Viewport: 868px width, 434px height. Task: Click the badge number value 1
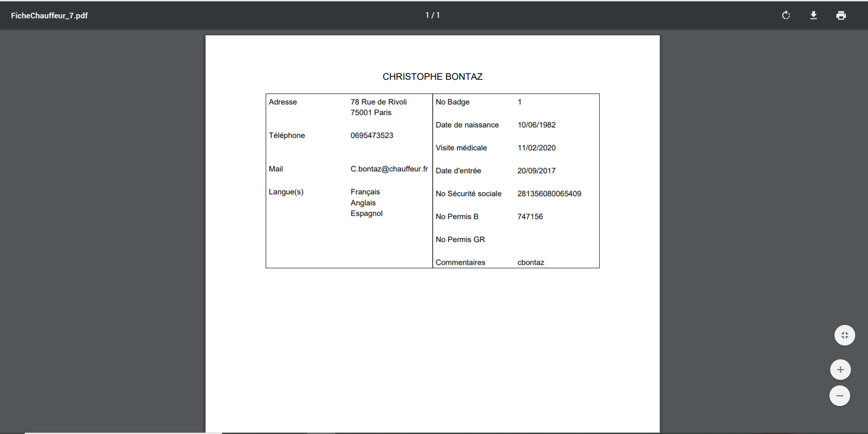pos(519,102)
